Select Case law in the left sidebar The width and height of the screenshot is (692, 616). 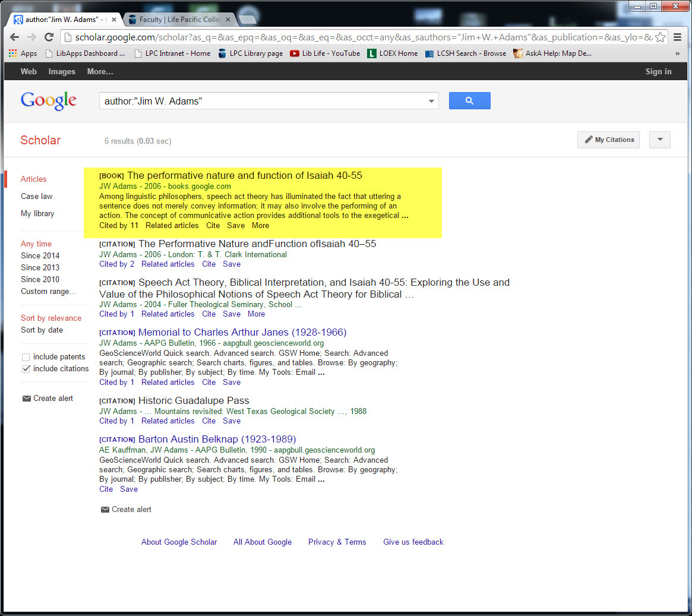click(37, 196)
